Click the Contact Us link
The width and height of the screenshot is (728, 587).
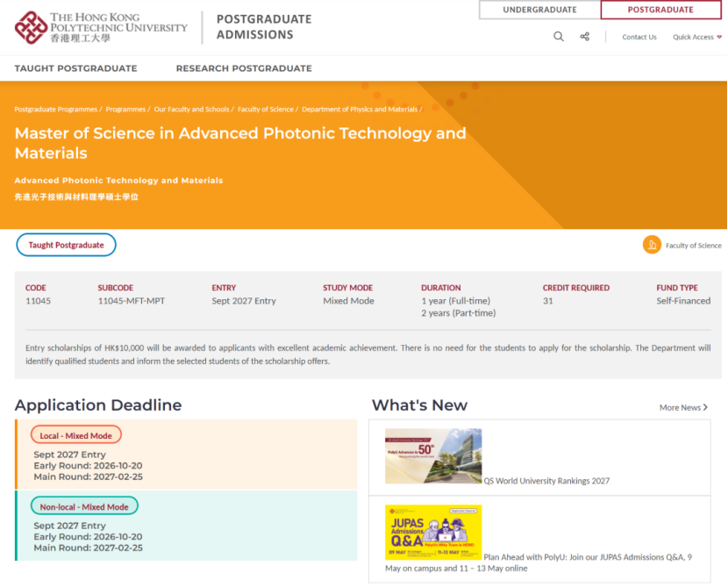point(639,37)
